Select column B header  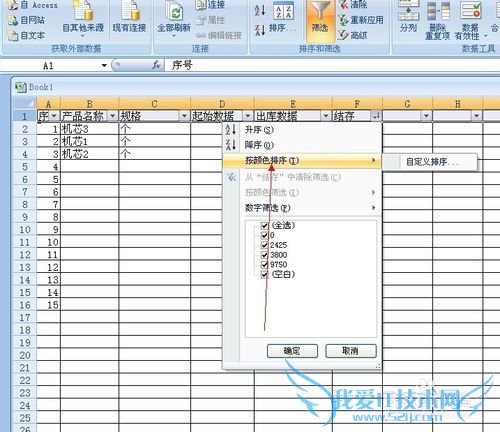[x=89, y=104]
